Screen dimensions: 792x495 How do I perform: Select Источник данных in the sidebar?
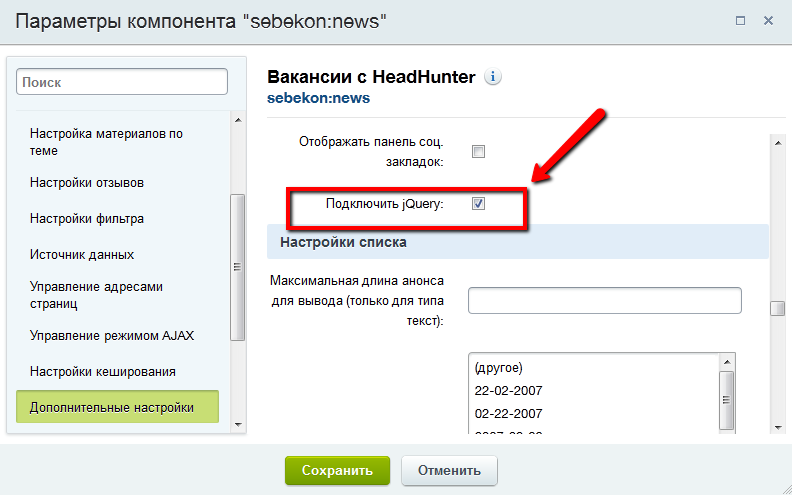click(82, 255)
